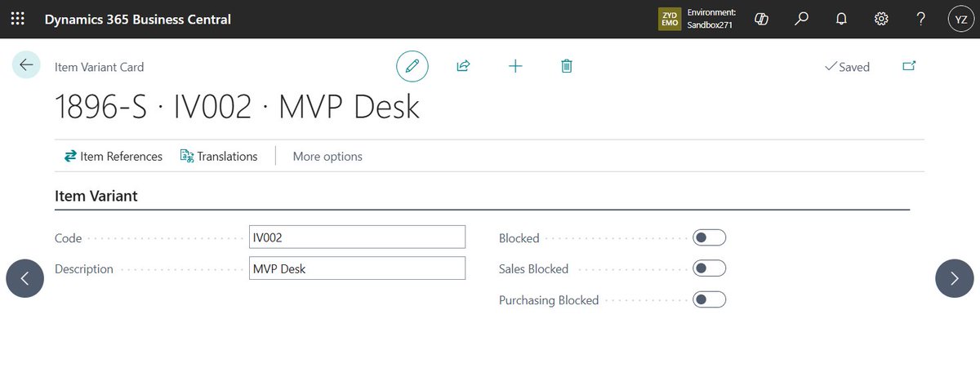This screenshot has width=980, height=381.
Task: Click the ZYD EMO environment badge
Action: pyautogui.click(x=669, y=19)
